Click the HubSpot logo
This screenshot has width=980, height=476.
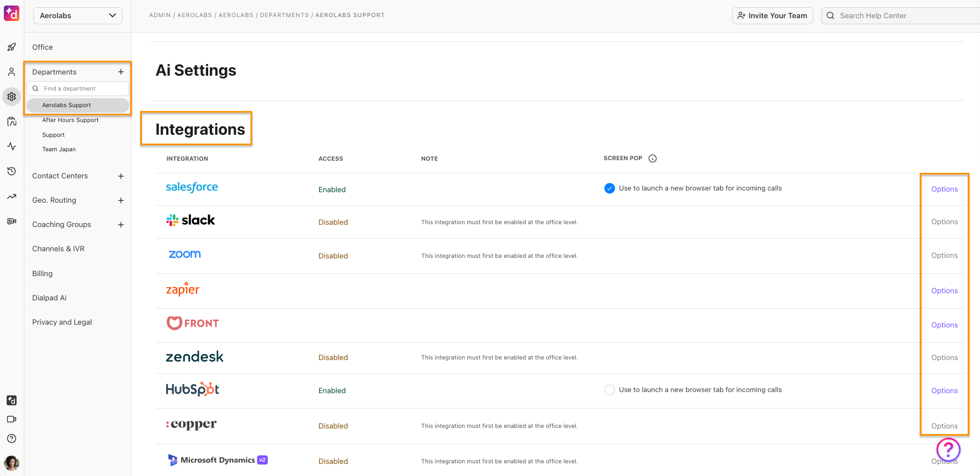coord(193,389)
